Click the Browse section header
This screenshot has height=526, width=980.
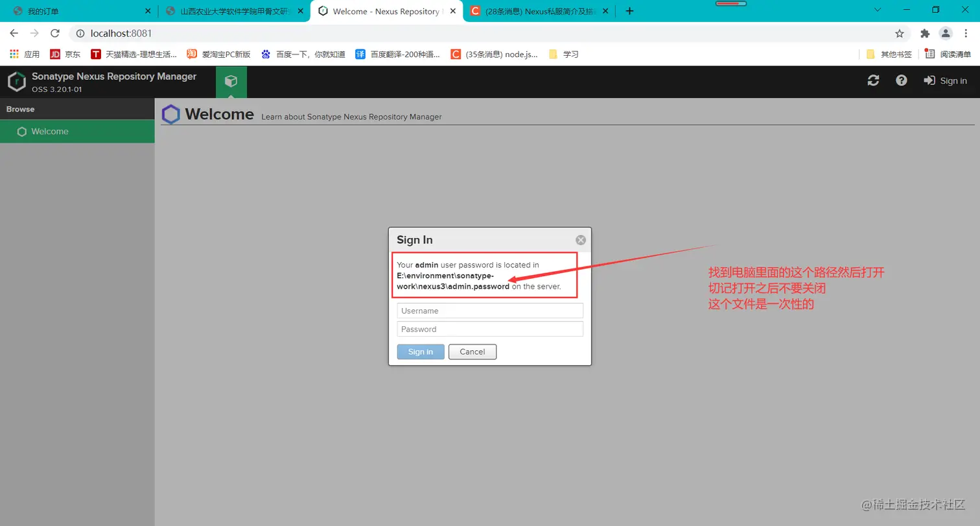(x=77, y=109)
